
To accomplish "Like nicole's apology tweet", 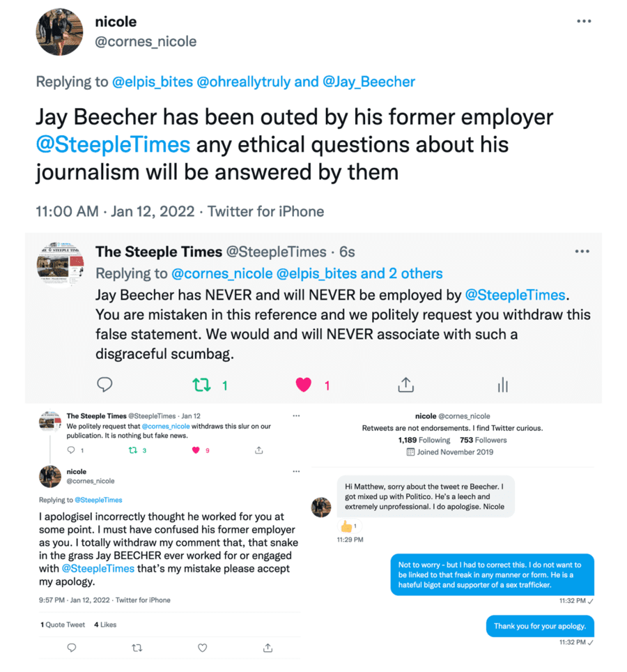I will 202,648.
